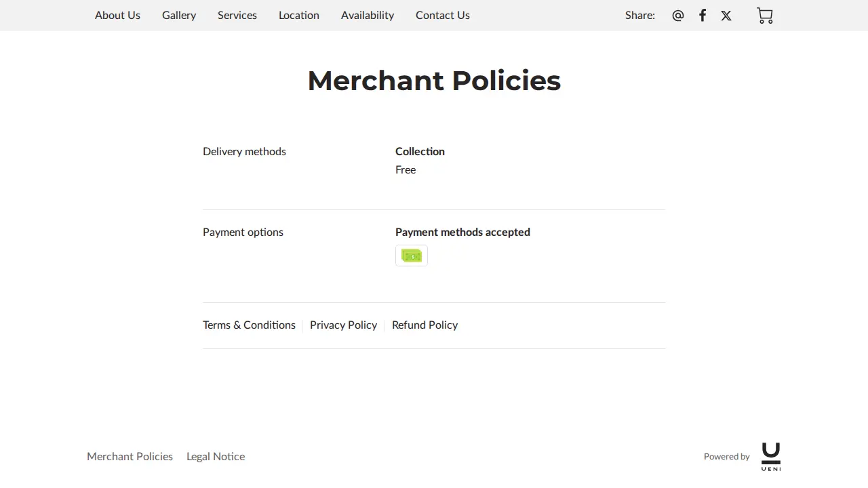Click the 'Free' delivery price text
Viewport: 868px width, 488px height.
(x=406, y=170)
